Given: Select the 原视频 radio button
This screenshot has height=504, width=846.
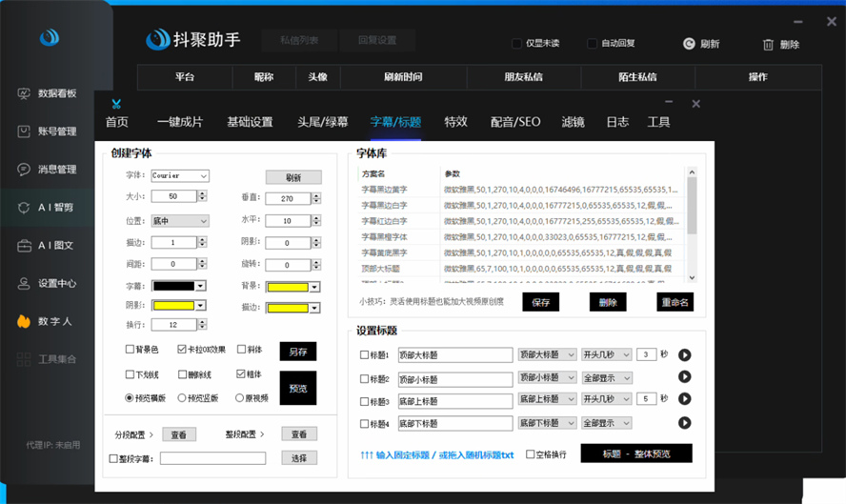Looking at the screenshot, I should [x=239, y=397].
